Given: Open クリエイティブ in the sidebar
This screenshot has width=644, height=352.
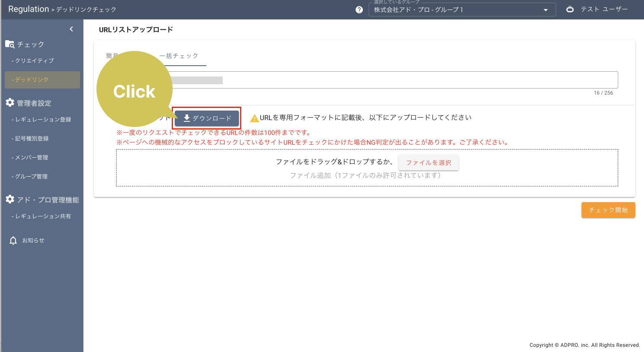Looking at the screenshot, I should click(35, 61).
